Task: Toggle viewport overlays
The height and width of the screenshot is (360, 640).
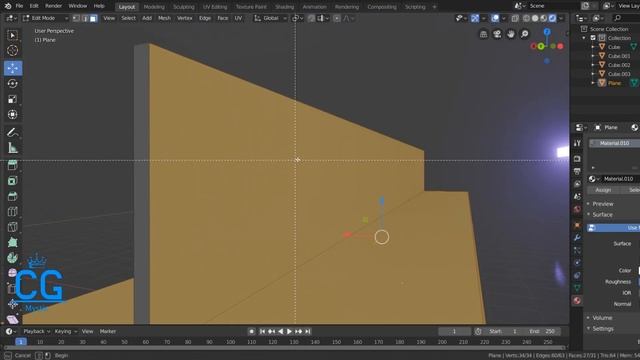Action: 495,18
